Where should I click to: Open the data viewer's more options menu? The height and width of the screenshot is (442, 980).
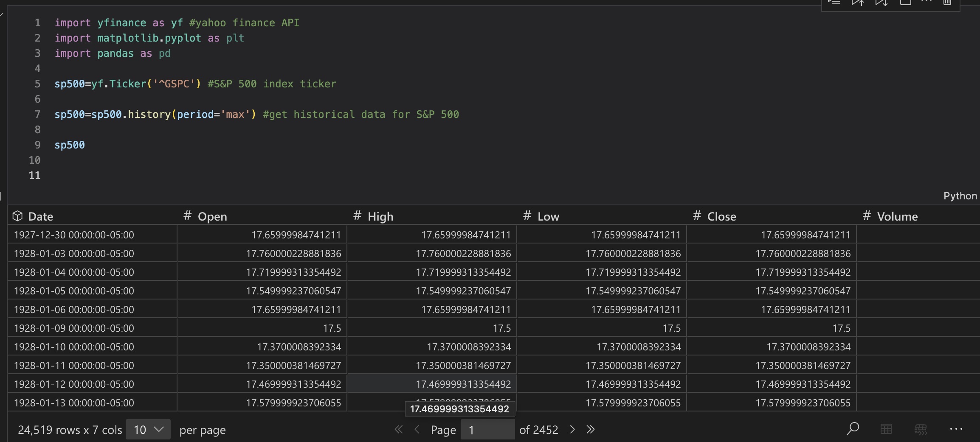tap(956, 429)
